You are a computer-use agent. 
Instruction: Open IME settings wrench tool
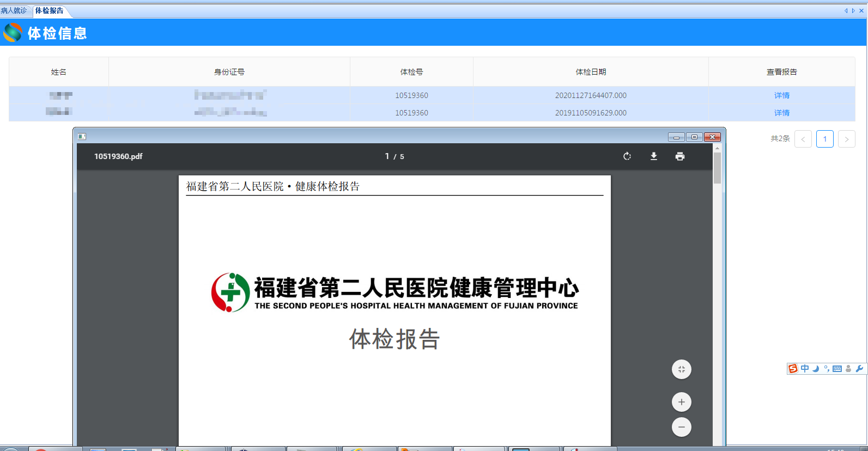coord(859,369)
